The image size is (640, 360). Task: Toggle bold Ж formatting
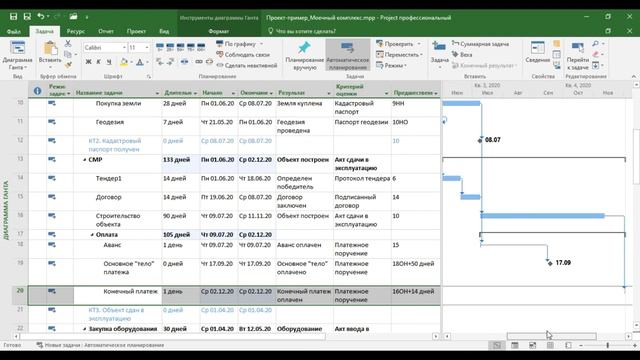[x=88, y=62]
